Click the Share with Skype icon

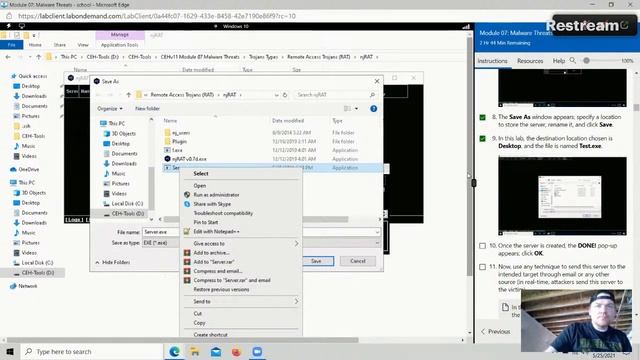187,204
